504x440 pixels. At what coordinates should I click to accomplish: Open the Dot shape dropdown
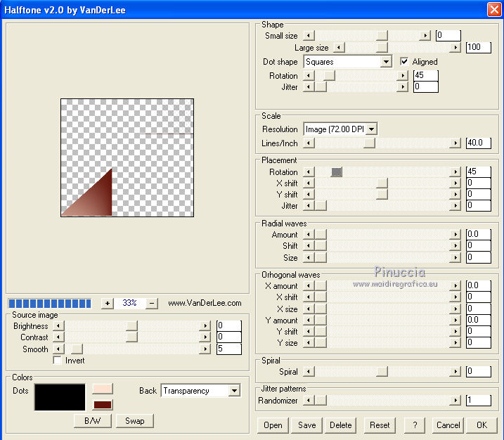click(x=386, y=61)
